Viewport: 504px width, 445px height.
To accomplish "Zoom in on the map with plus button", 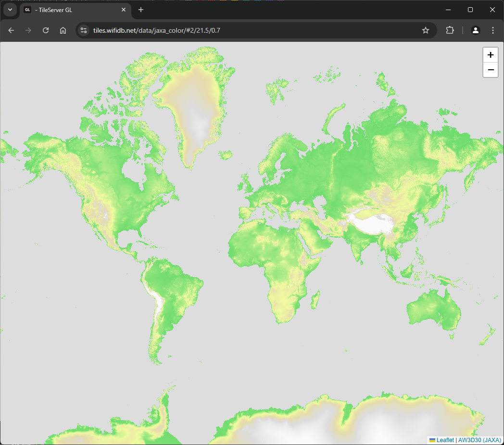I will coord(490,55).
